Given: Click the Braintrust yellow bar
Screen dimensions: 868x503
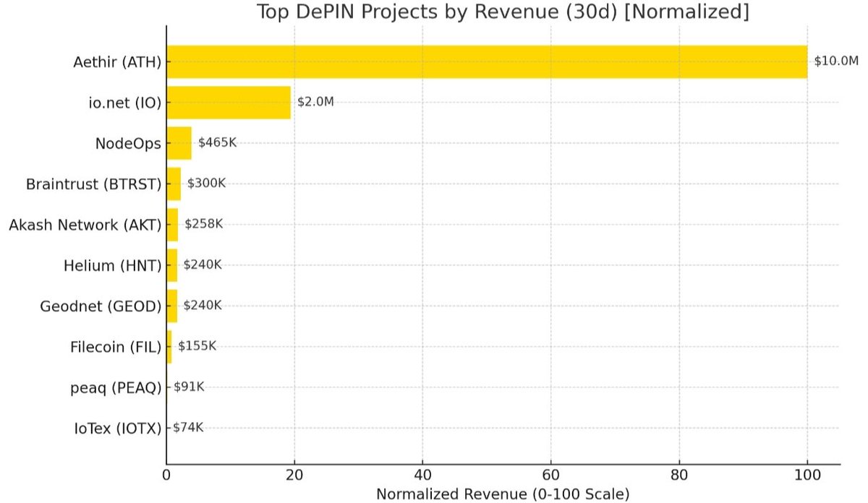Looking at the screenshot, I should (x=174, y=184).
